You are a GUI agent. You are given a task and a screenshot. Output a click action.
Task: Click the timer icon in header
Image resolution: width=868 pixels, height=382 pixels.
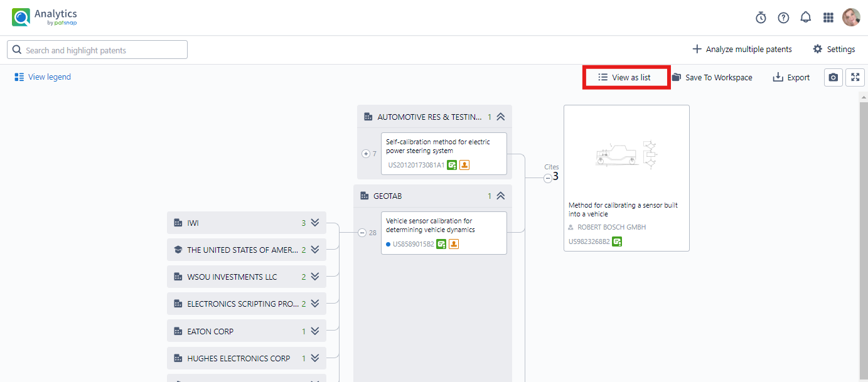pyautogui.click(x=761, y=18)
